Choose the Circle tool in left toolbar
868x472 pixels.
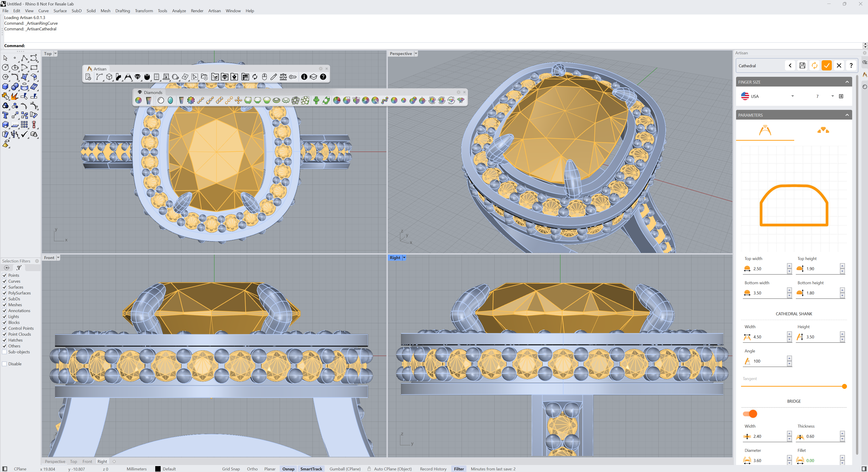point(5,67)
